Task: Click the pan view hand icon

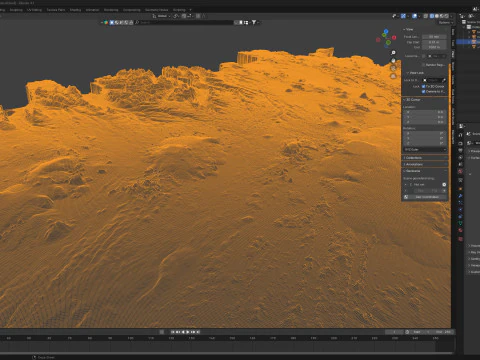Action: click(393, 60)
